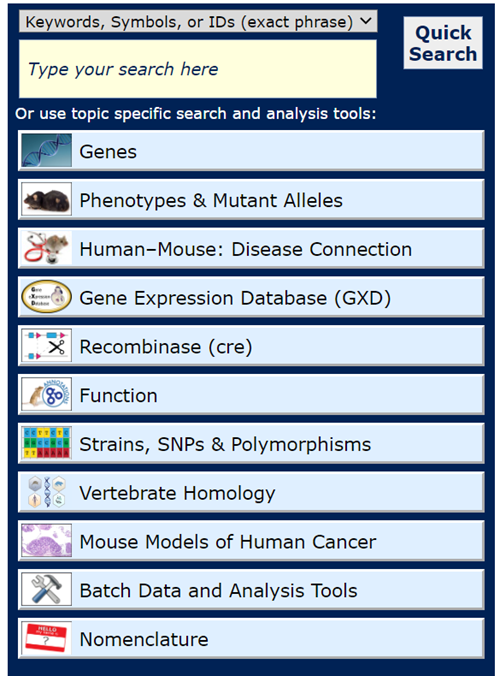
Task: Click the Gene Expression Database oval logo
Action: click(47, 297)
